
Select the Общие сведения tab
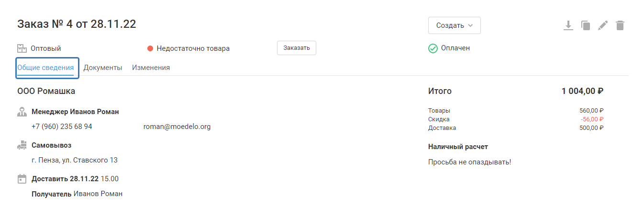click(x=45, y=68)
